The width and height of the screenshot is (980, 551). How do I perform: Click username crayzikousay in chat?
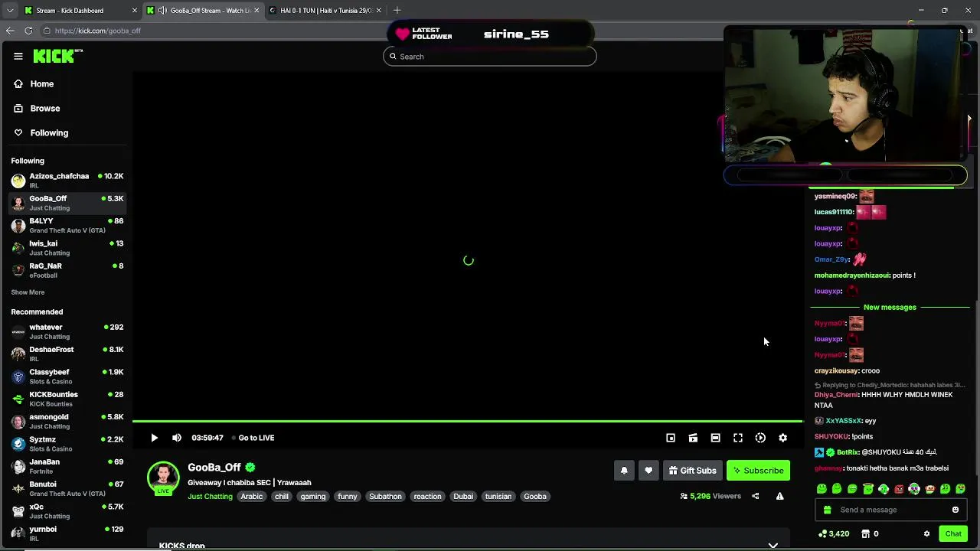click(836, 371)
